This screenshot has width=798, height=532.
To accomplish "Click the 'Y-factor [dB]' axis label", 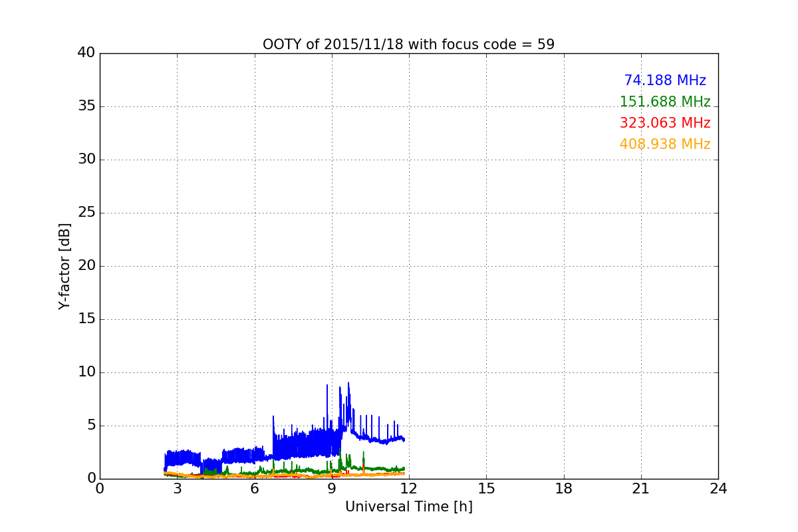I will point(65,266).
